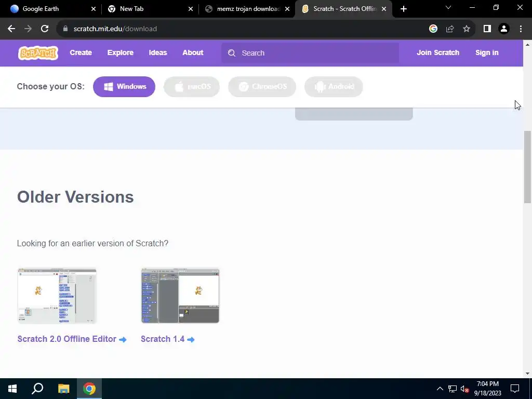
Task: Click the magnifier icon in Scratch search
Action: tap(232, 53)
